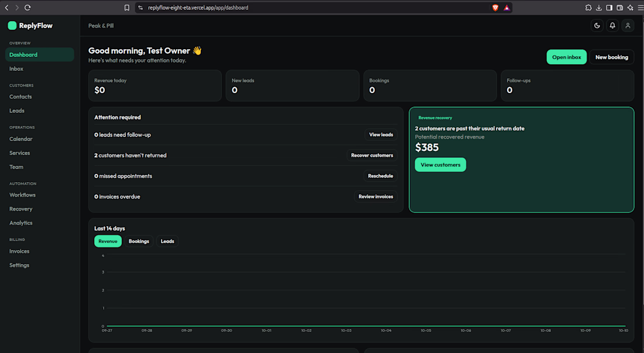Click Reschedule button

381,176
